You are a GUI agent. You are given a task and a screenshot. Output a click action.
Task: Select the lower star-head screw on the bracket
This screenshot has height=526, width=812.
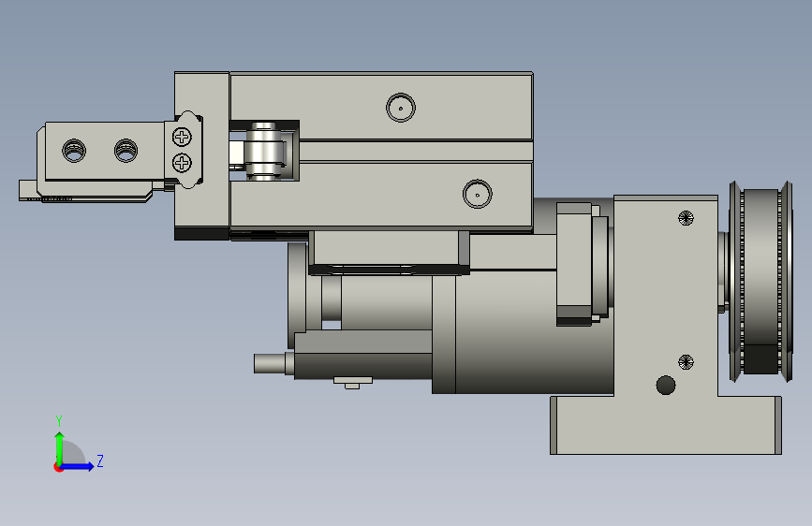pos(686,362)
